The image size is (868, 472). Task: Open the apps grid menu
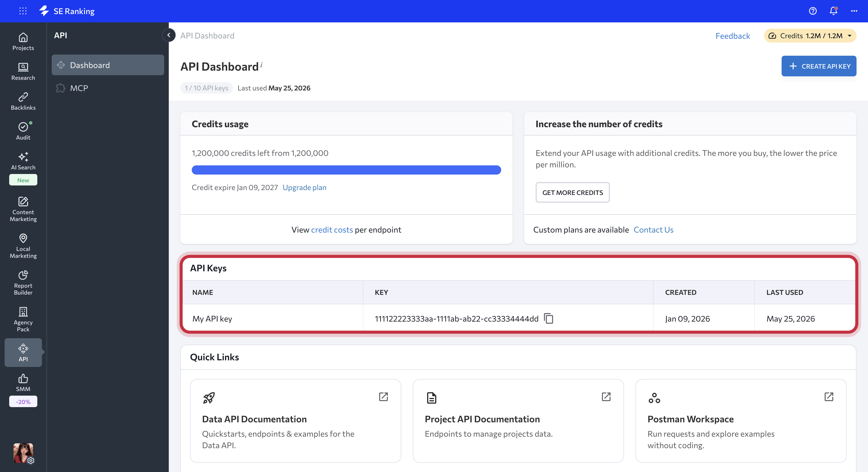click(x=23, y=11)
